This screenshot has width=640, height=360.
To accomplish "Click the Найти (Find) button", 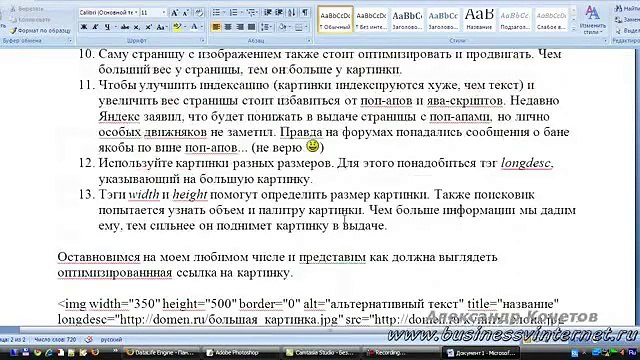I will (627, 9).
